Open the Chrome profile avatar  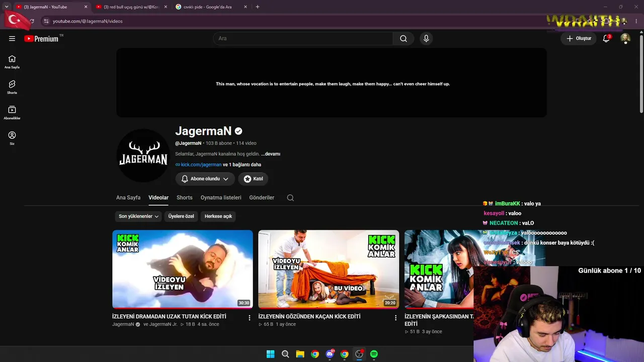coord(624,21)
